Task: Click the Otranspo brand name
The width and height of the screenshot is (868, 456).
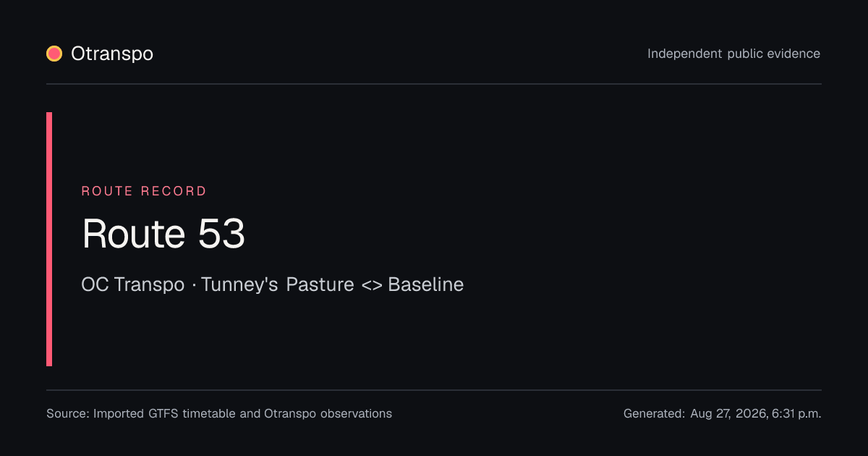Action: [x=112, y=54]
